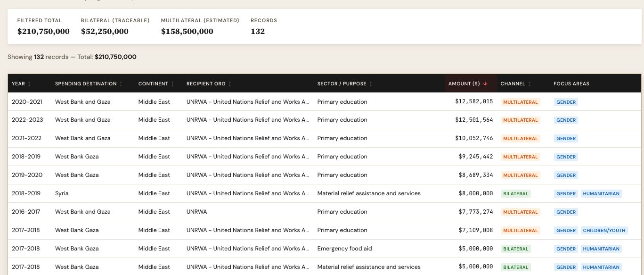Sort by Sector / Purpose arrows
Screen dimensions: 644x275
click(371, 84)
